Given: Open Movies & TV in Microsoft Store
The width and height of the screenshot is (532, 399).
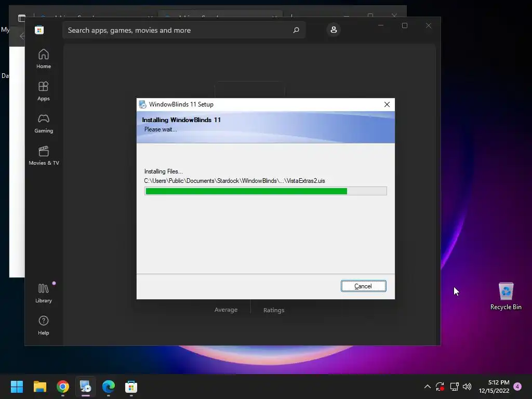Looking at the screenshot, I should click(x=44, y=155).
